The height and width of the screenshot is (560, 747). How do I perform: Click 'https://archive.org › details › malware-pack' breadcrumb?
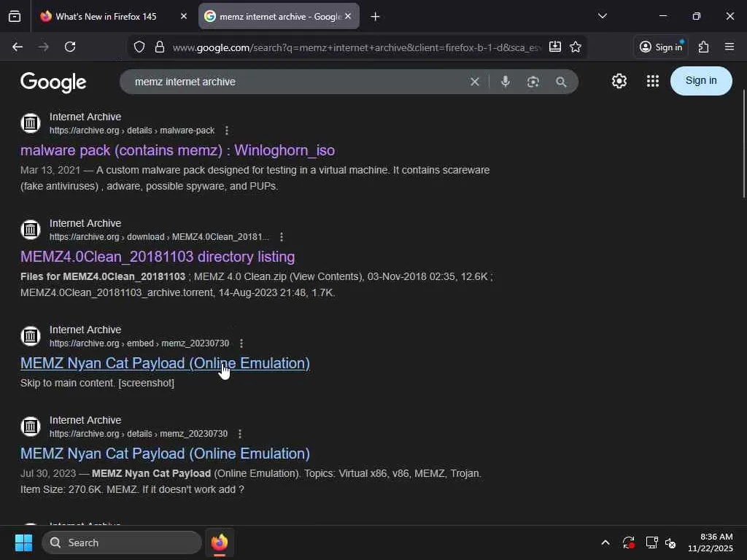click(132, 131)
